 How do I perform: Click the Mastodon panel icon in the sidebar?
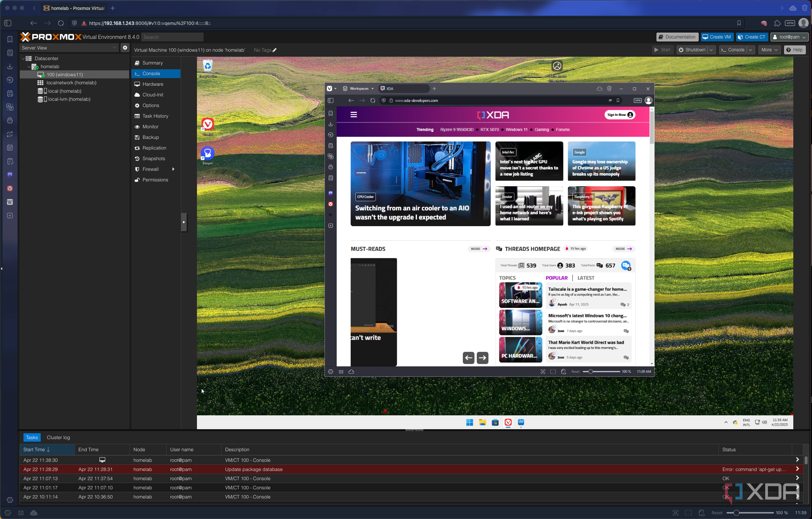[x=10, y=174]
